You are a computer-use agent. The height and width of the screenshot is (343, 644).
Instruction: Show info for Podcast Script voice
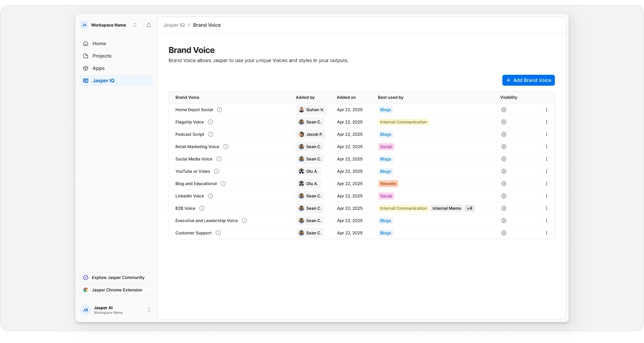(211, 134)
